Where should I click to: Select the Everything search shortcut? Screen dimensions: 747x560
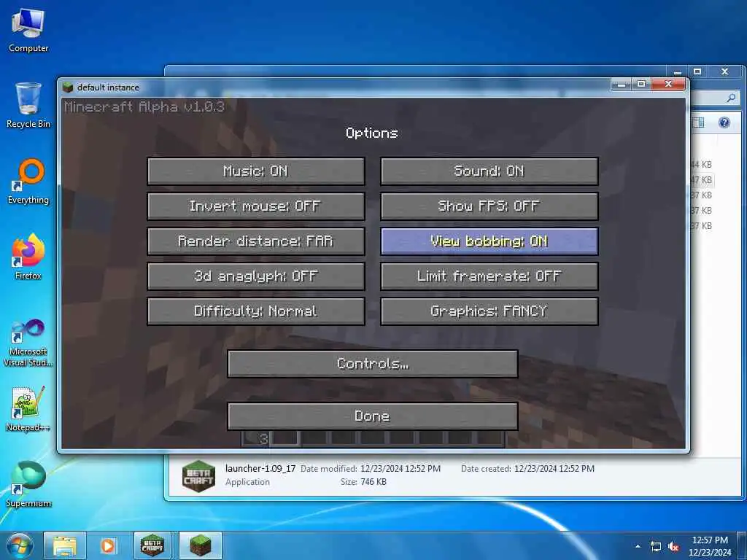click(28, 182)
